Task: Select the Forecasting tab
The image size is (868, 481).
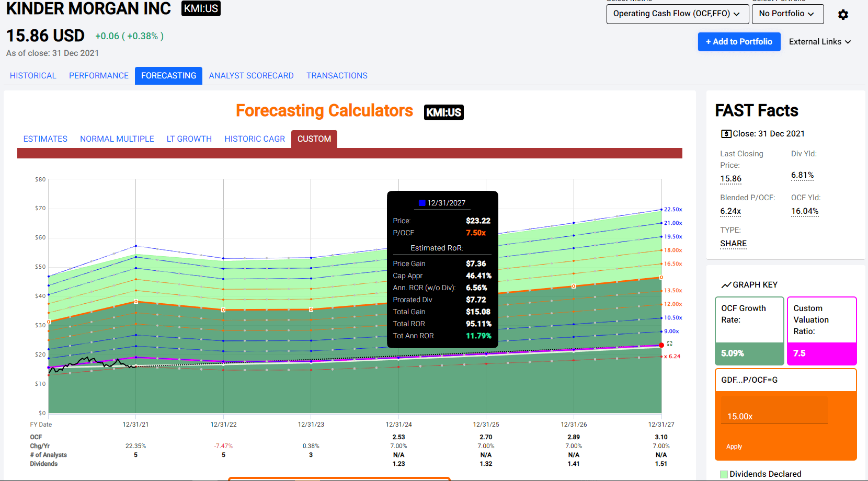Action: 169,76
